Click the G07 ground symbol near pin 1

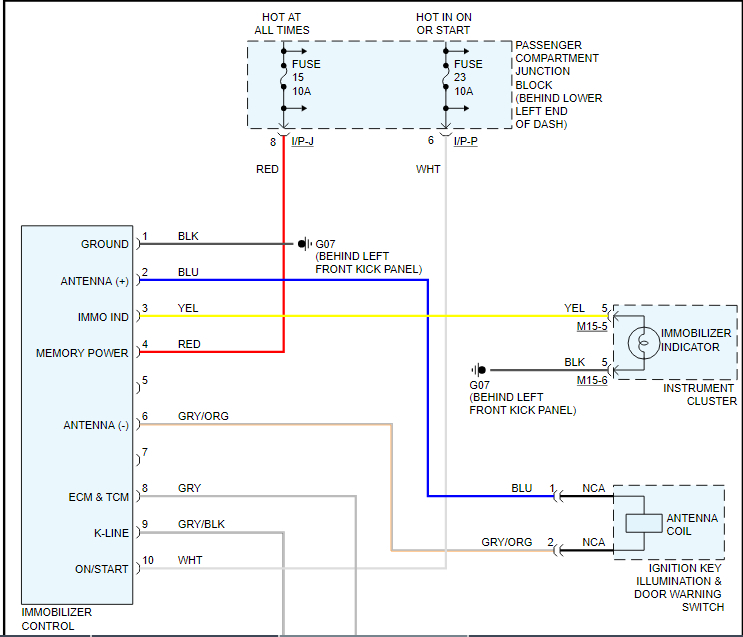[x=305, y=244]
